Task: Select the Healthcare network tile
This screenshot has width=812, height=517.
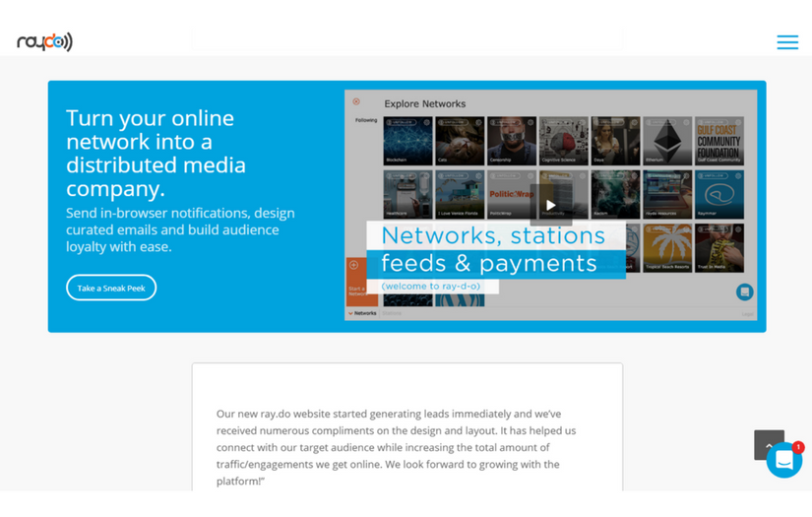Action: 407,195
